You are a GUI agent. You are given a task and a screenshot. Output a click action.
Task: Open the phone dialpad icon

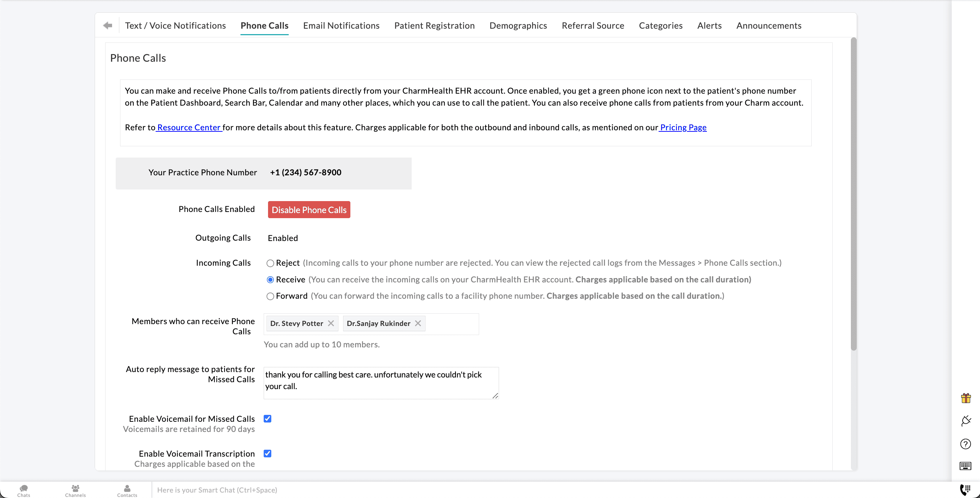(965, 490)
